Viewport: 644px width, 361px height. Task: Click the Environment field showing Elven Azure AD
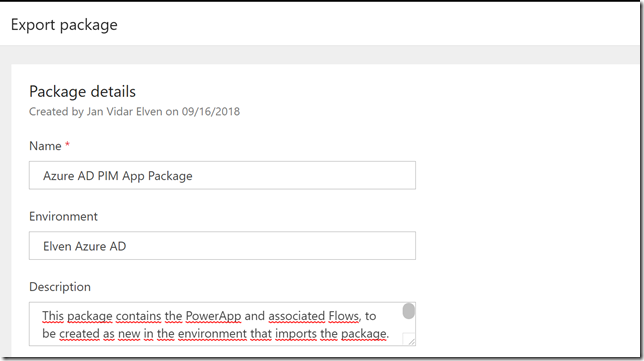click(222, 246)
